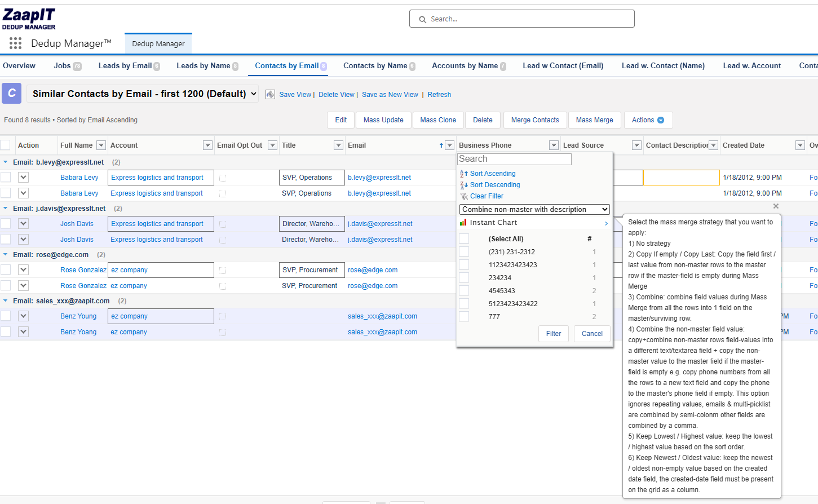Collapse the b.levy@expresslt.net group
This screenshot has width=818, height=504.
coord(6,162)
